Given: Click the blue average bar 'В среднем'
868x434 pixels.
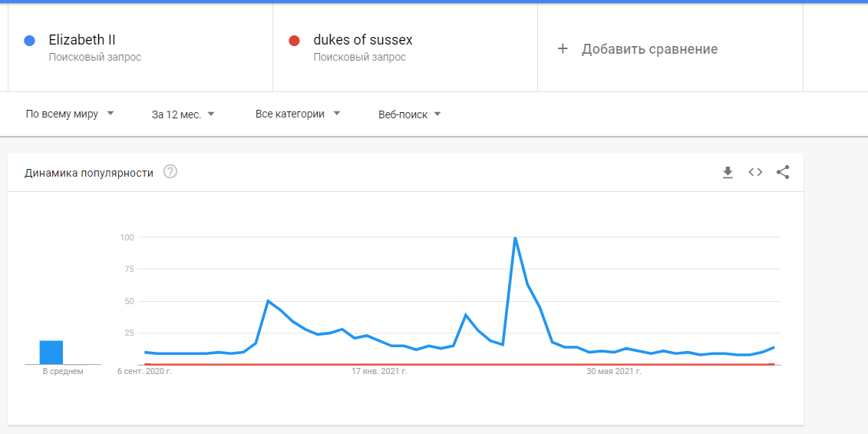Looking at the screenshot, I should [x=51, y=353].
